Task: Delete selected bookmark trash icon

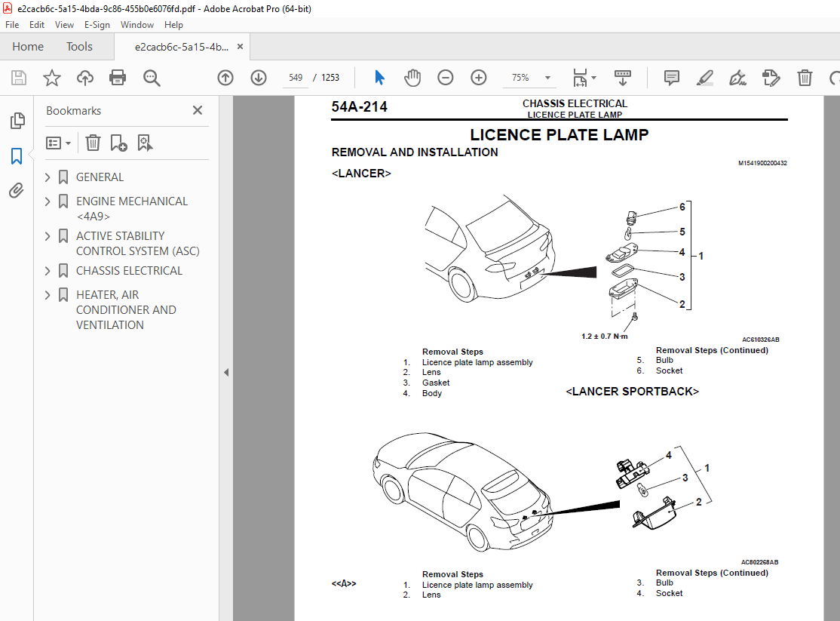Action: click(93, 143)
